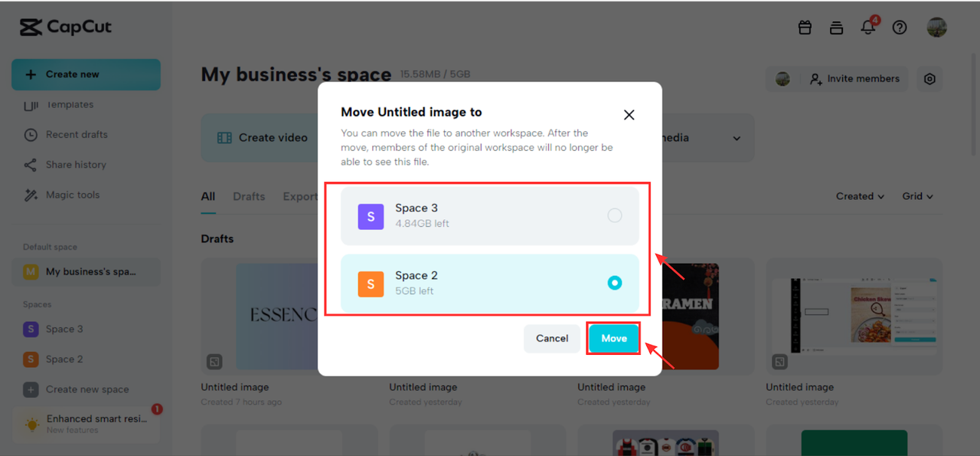
Task: Click Create new button
Action: pyautogui.click(x=86, y=74)
